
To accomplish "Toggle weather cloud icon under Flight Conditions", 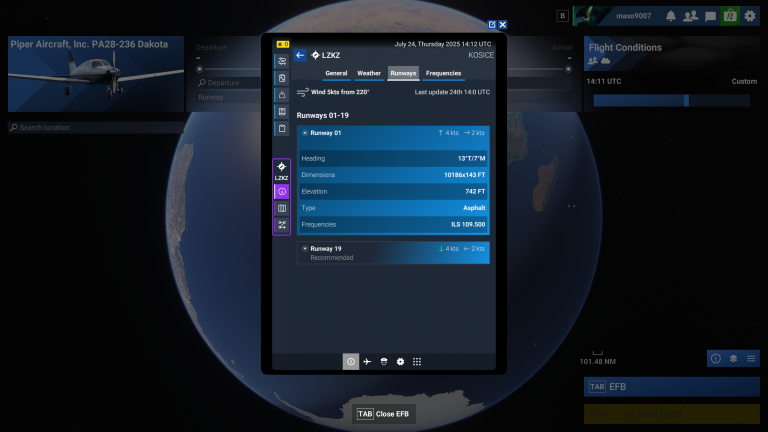I will 605,61.
